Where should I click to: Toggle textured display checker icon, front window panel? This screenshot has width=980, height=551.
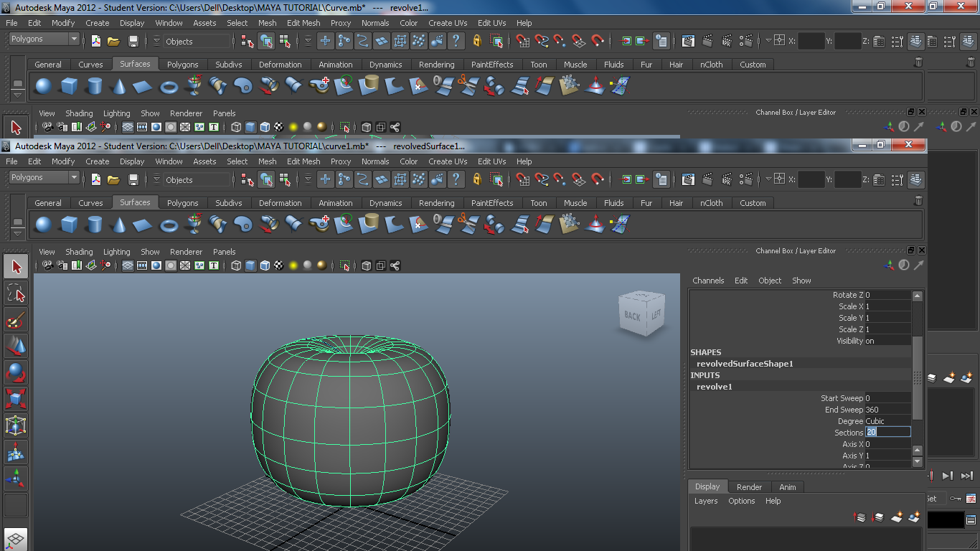pyautogui.click(x=279, y=265)
